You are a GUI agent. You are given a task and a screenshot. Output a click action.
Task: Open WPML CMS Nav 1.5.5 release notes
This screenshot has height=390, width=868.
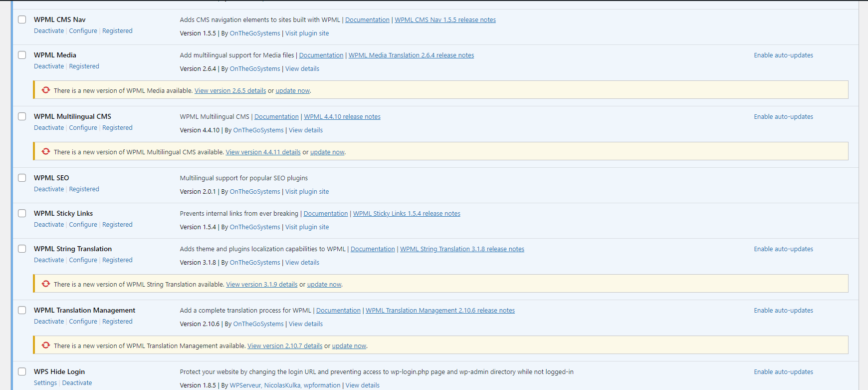[445, 20]
